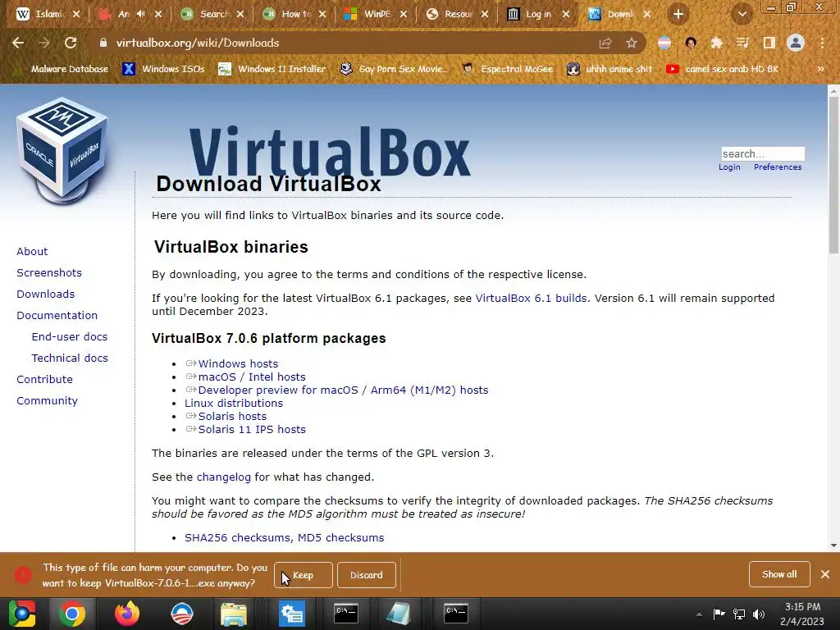The width and height of the screenshot is (840, 630).
Task: Mute audio on the playing tab
Action: point(141,14)
